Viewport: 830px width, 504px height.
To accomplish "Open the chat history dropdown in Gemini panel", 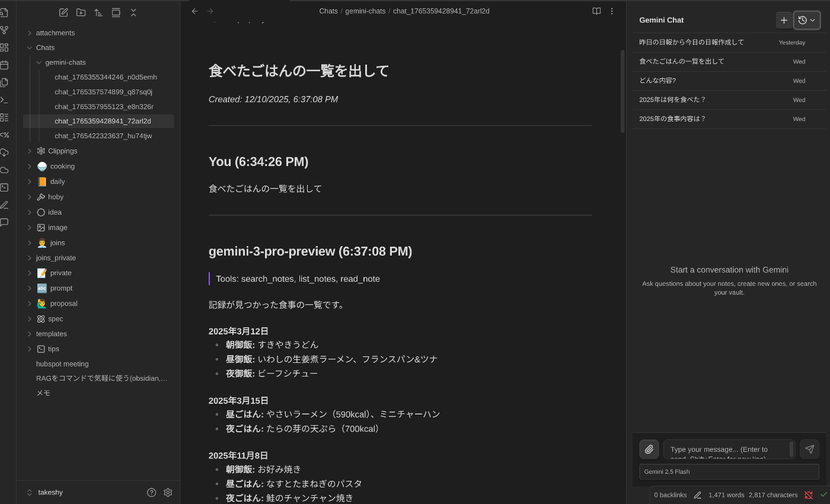I will [806, 20].
